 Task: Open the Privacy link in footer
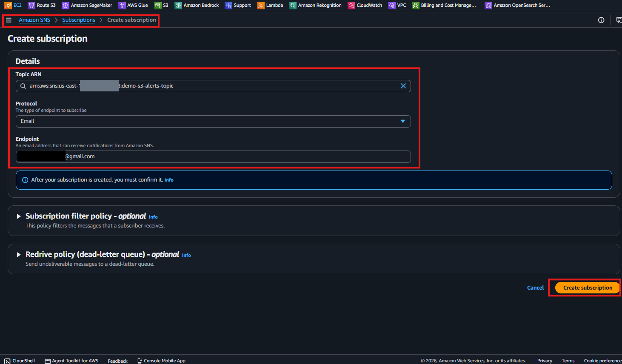point(545,361)
